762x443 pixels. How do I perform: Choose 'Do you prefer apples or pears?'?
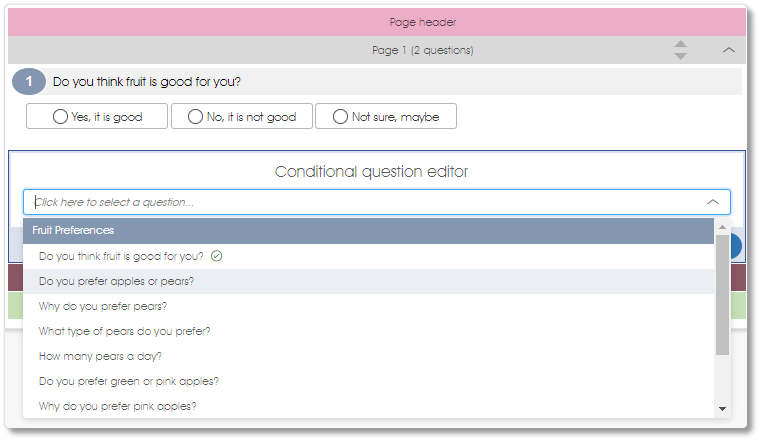(368, 281)
